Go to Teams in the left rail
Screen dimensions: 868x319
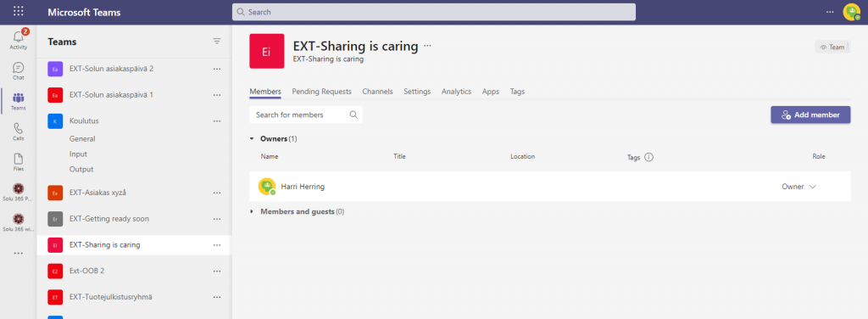tap(19, 101)
